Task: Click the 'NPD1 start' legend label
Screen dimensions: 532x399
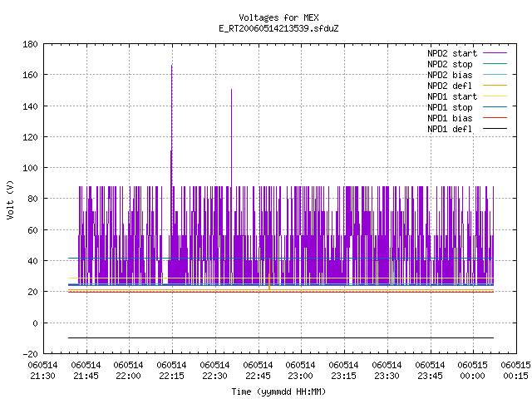Action: click(x=452, y=96)
